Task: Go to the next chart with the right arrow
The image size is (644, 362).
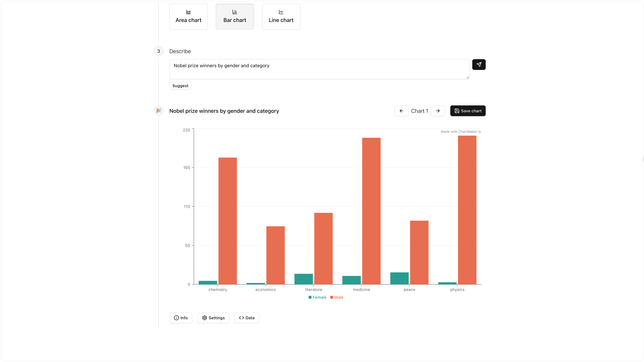Action: [438, 111]
